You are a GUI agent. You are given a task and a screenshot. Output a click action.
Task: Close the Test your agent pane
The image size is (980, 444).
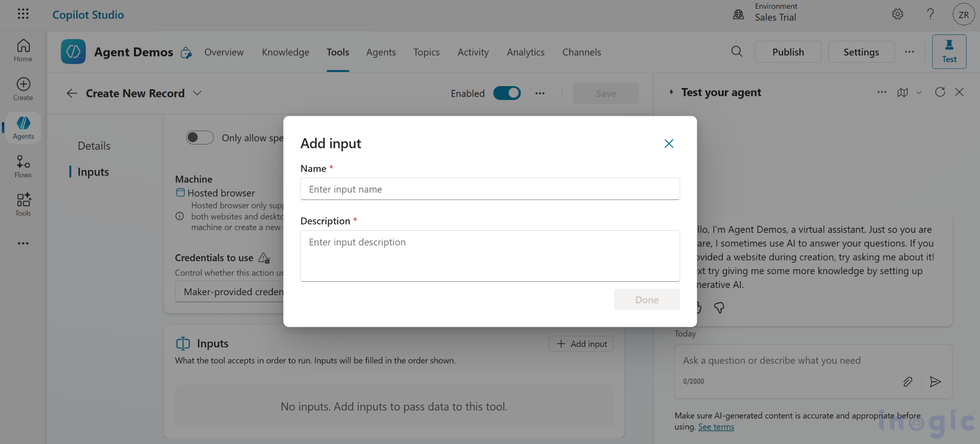[959, 92]
